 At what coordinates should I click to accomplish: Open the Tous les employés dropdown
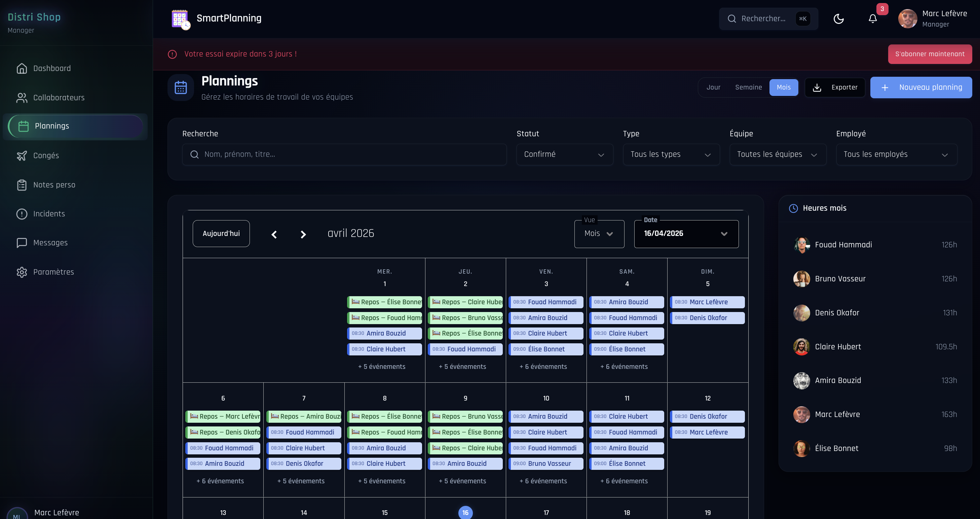tap(896, 154)
